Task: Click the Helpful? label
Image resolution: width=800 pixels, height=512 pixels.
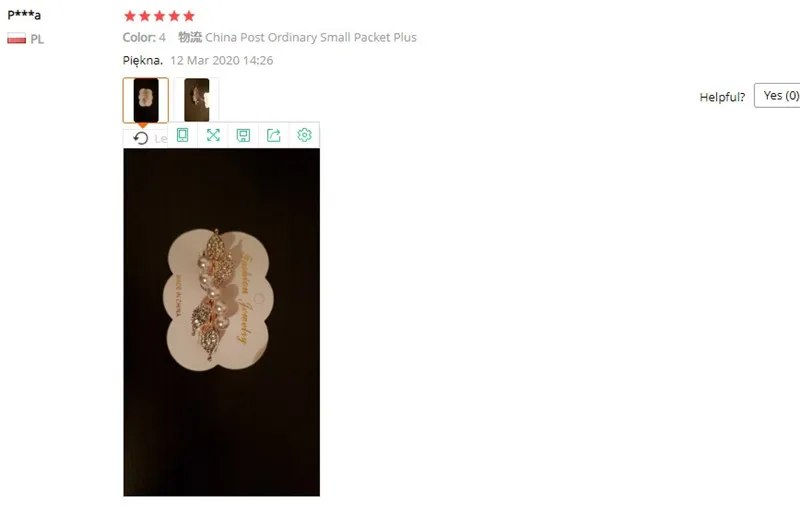Action: pyautogui.click(x=722, y=97)
